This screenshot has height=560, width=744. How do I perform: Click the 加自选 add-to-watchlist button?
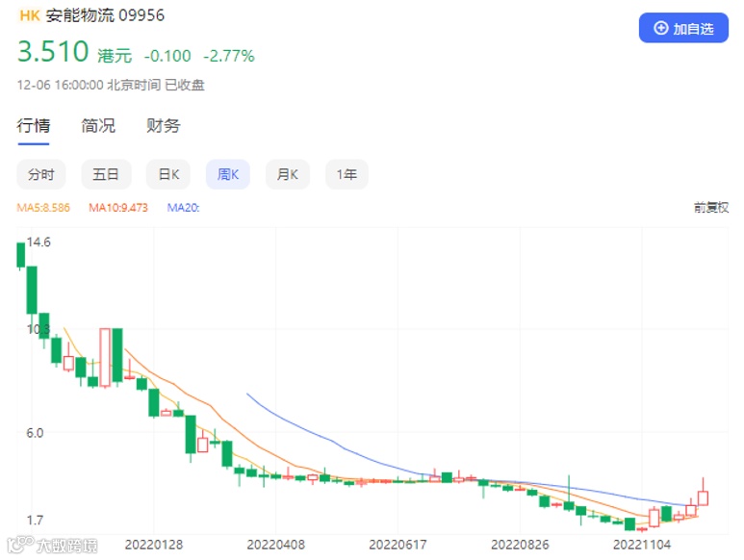683,28
